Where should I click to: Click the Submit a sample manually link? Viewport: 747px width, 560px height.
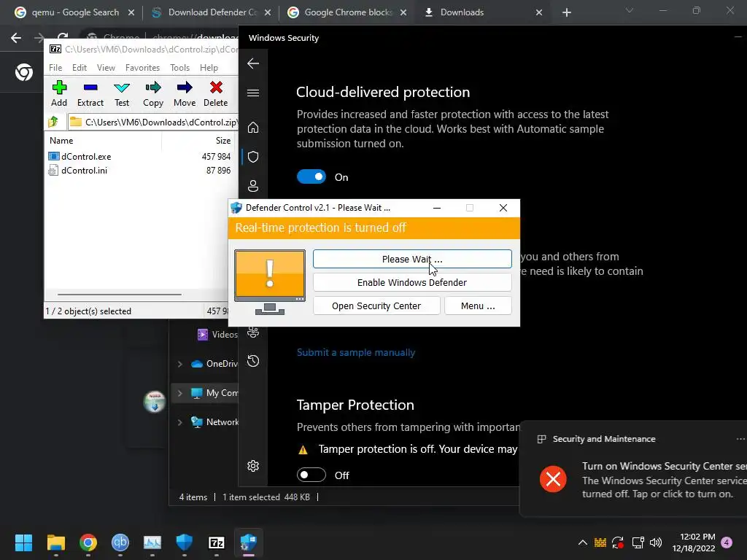[356, 352]
